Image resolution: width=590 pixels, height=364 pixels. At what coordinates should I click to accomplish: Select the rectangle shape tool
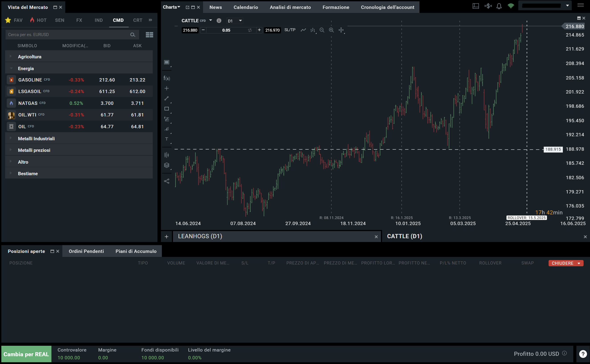tap(167, 109)
